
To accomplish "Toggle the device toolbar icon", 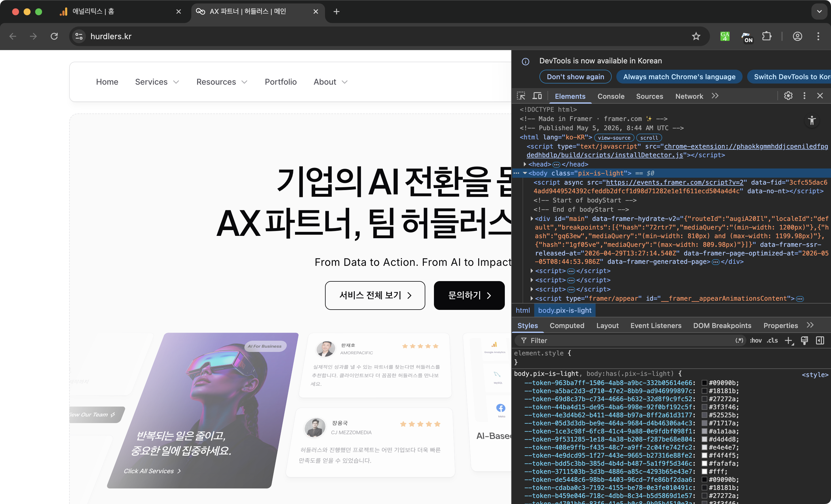I will 537,96.
